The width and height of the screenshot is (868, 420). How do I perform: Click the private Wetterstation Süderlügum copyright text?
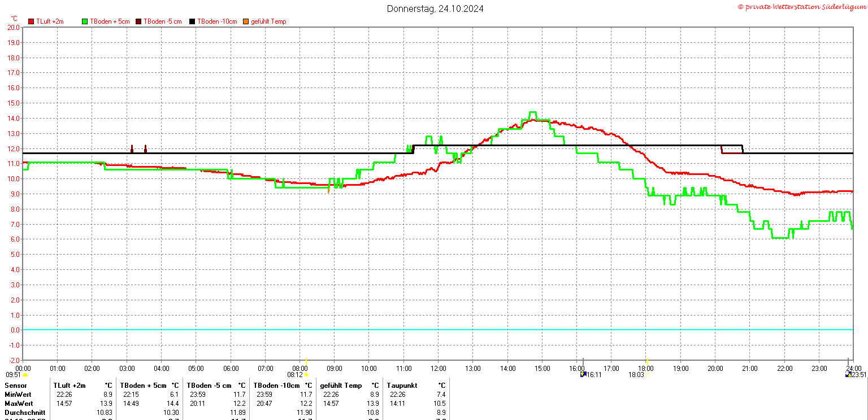tap(801, 6)
